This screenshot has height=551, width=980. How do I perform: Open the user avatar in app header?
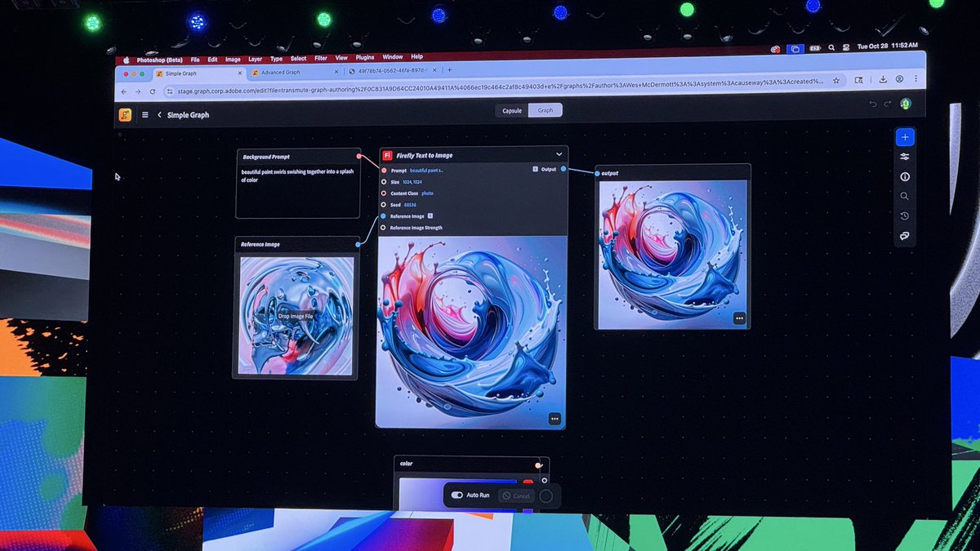click(906, 104)
